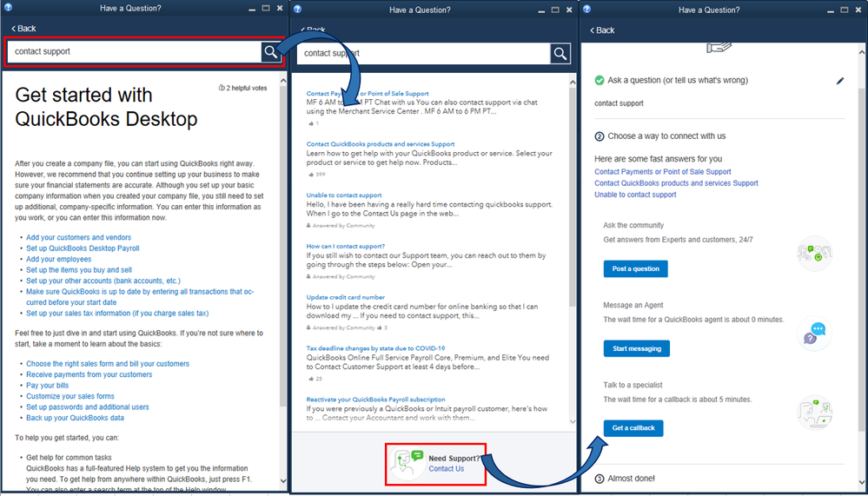This screenshot has height=496, width=868.
Task: Close the left Have a Question window
Action: pyautogui.click(x=279, y=9)
